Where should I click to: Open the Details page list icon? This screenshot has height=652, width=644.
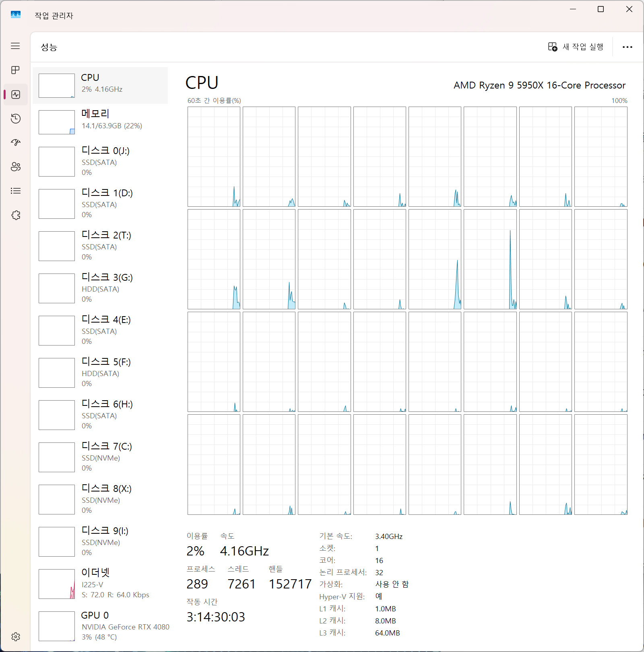(15, 191)
